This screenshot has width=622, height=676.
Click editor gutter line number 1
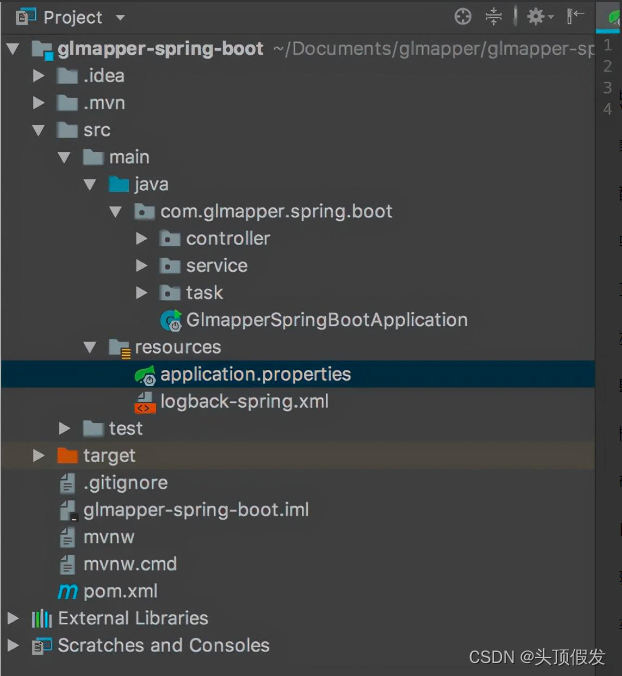(x=608, y=45)
